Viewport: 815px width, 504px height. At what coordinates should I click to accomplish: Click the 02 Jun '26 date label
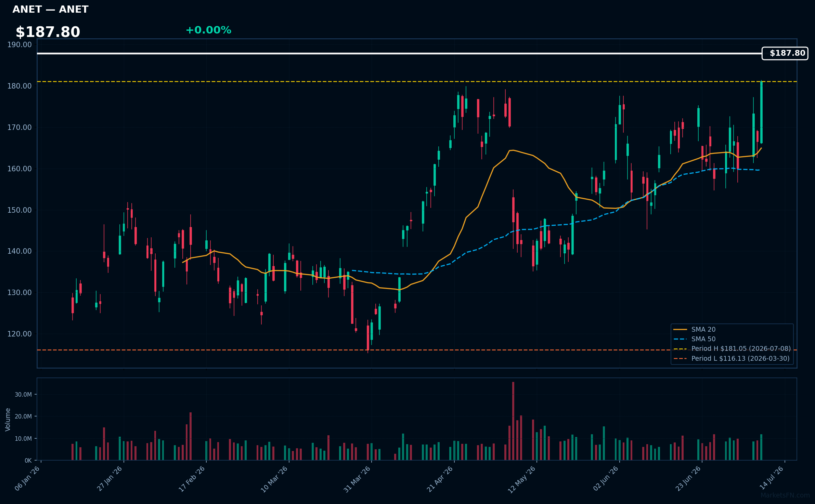[606, 478]
